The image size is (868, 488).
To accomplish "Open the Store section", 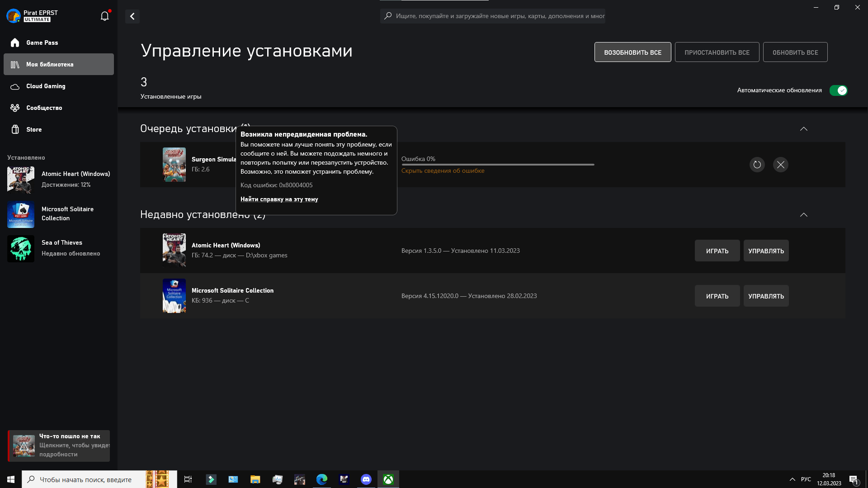I will [59, 129].
